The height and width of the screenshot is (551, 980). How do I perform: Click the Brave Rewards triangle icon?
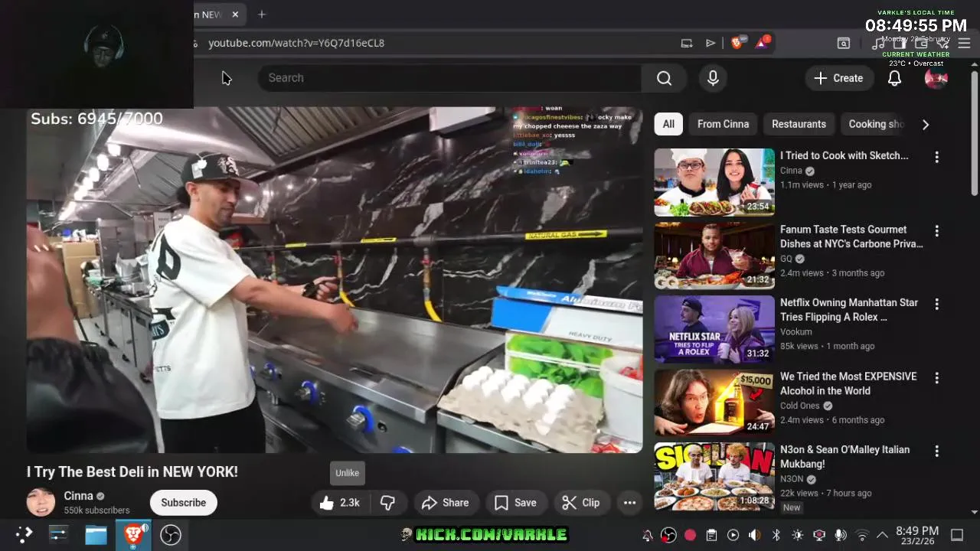(x=762, y=43)
